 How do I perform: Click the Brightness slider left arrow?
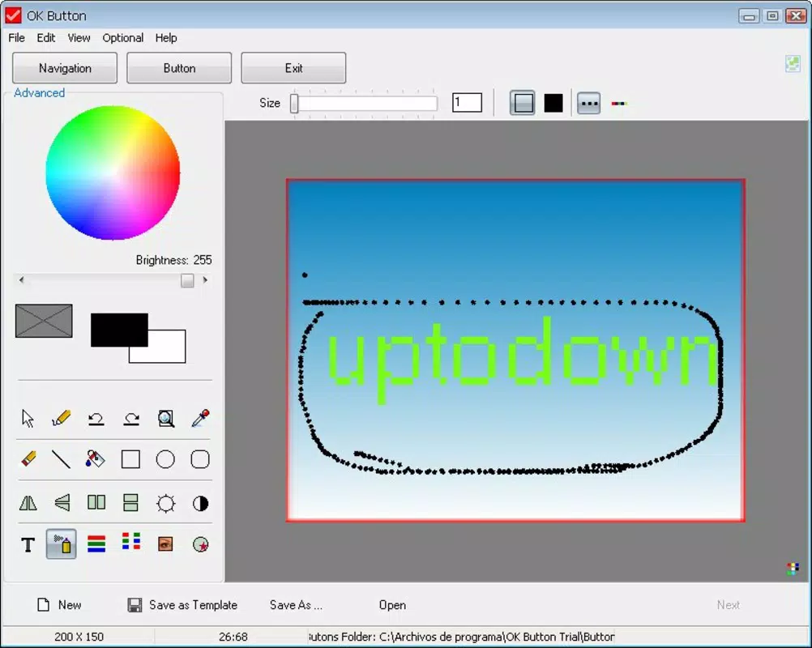click(x=21, y=280)
